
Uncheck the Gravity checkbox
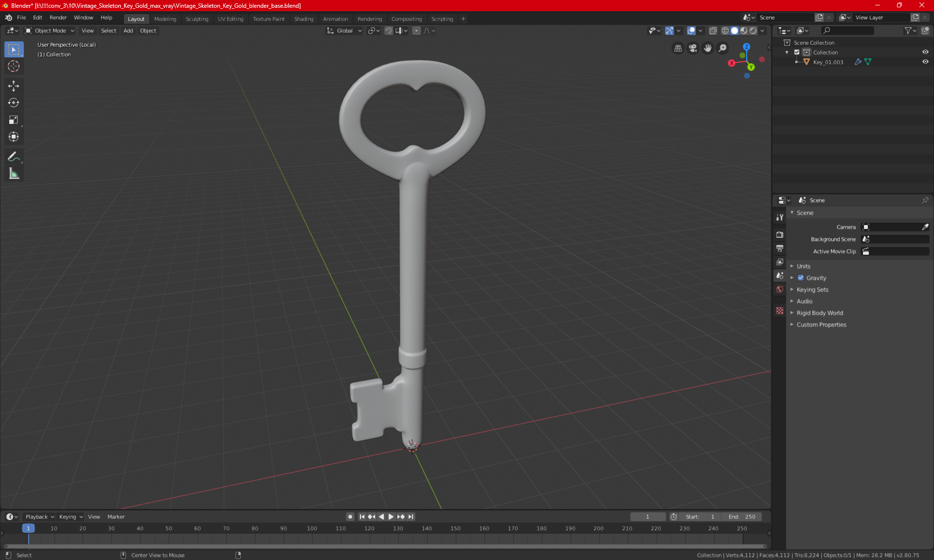[x=801, y=278]
